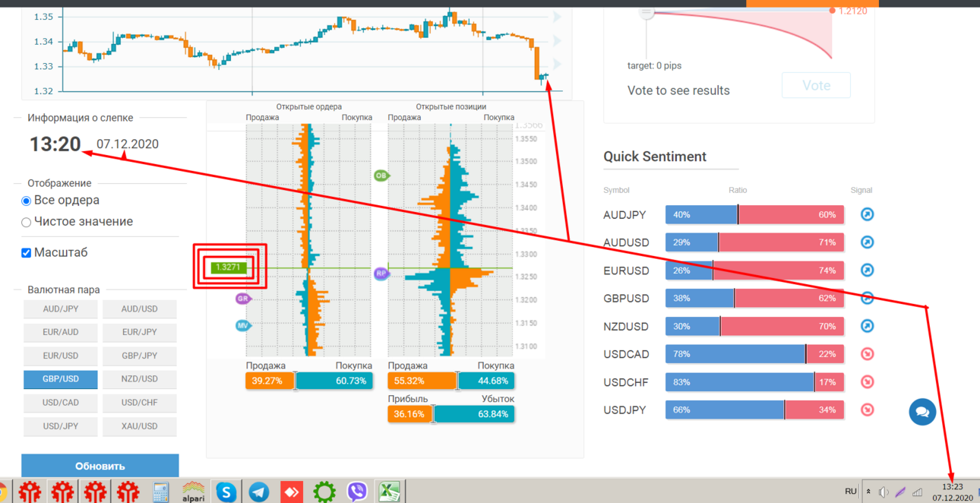
Task: Click the 'Quick Sentiment' heading
Action: pyautogui.click(x=655, y=157)
